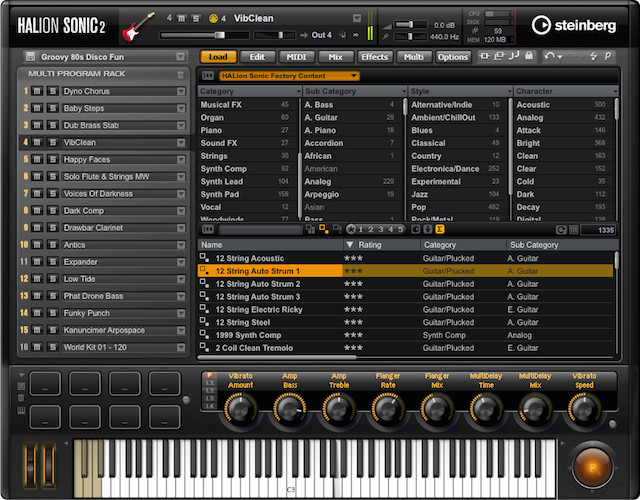
Task: Click the rewind icon beside Factory Content selector
Action: (208, 76)
